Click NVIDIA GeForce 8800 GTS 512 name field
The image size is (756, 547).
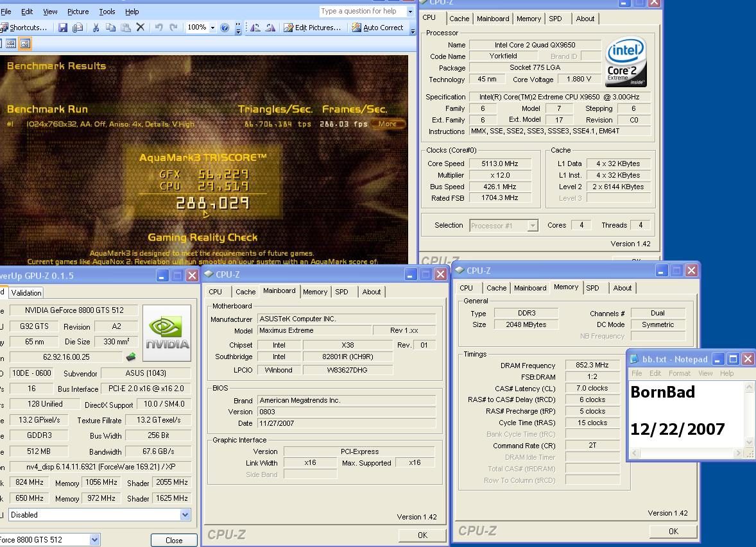click(74, 310)
